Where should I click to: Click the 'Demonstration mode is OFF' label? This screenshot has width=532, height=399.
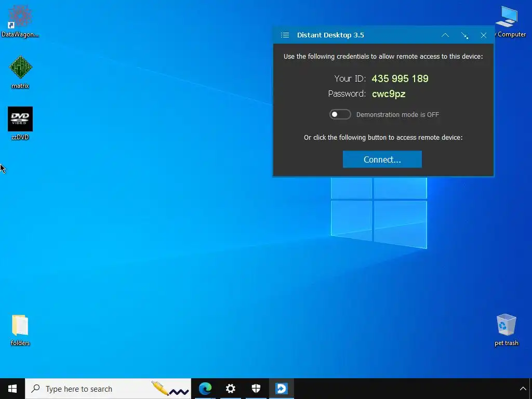[x=397, y=115]
